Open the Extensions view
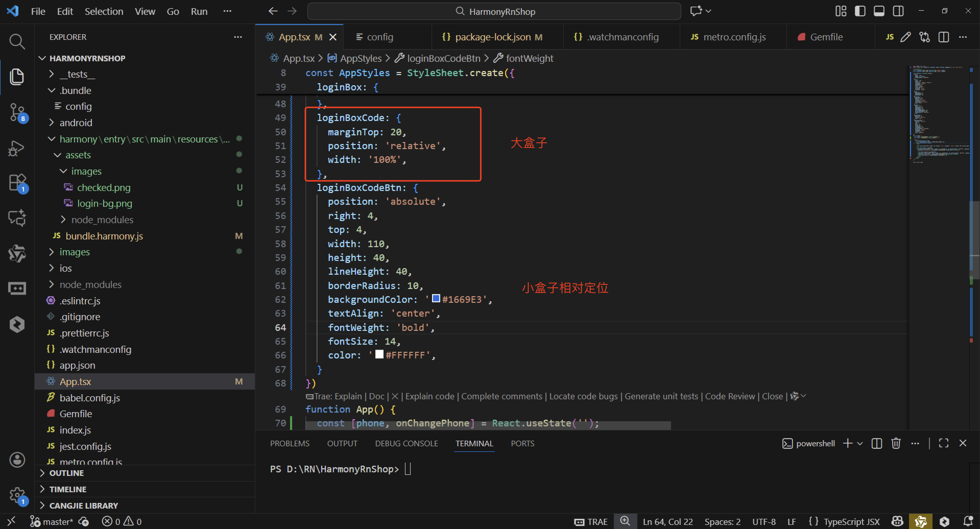This screenshot has width=980, height=529. pos(17,183)
